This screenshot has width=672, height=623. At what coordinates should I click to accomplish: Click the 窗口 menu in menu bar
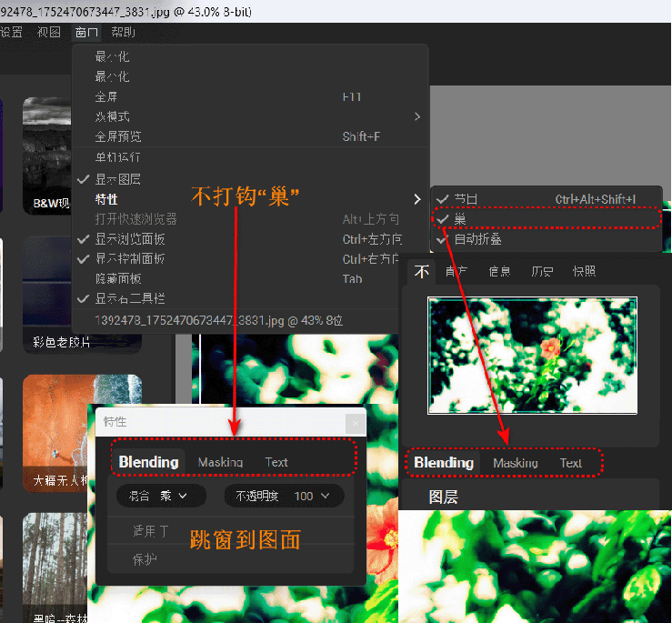pyautogui.click(x=86, y=32)
